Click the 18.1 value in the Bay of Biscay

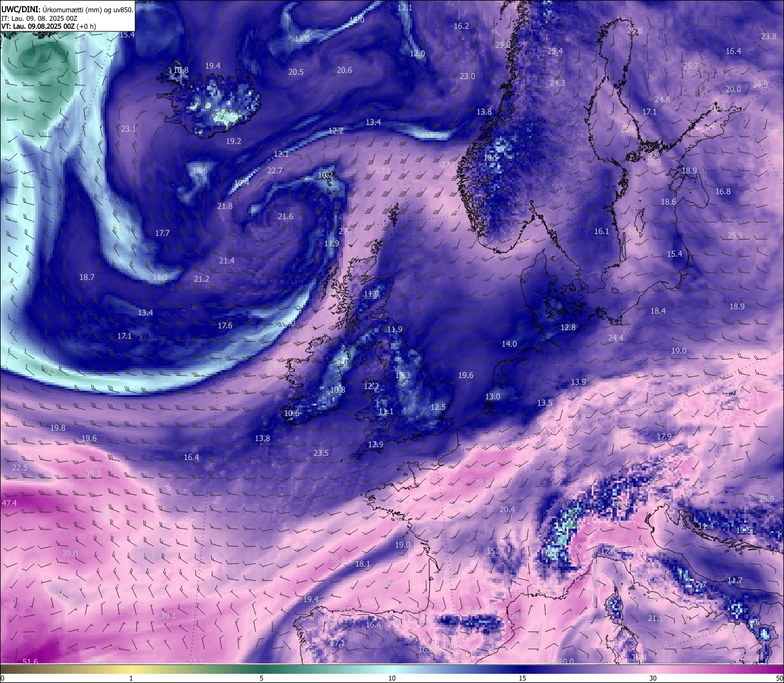tap(362, 564)
